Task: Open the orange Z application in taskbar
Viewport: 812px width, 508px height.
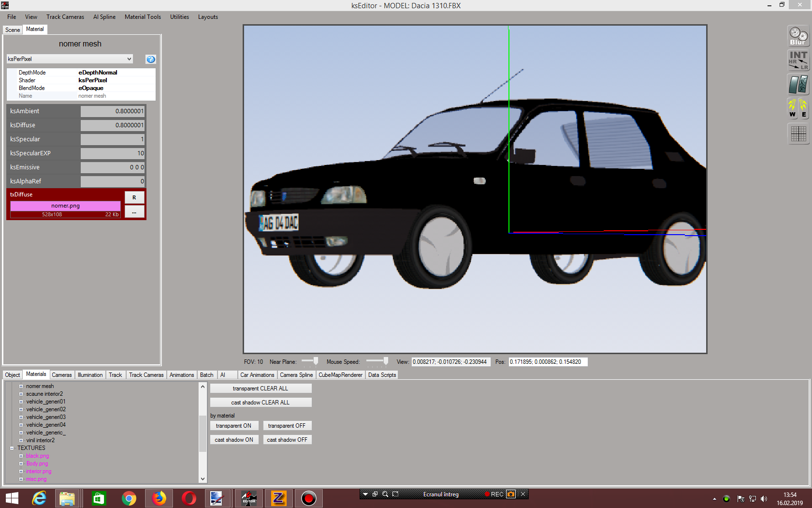Action: (x=279, y=498)
